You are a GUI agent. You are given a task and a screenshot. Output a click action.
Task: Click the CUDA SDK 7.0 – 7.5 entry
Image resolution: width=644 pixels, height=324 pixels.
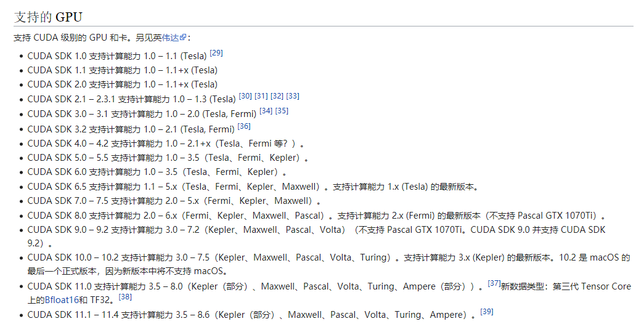click(174, 201)
